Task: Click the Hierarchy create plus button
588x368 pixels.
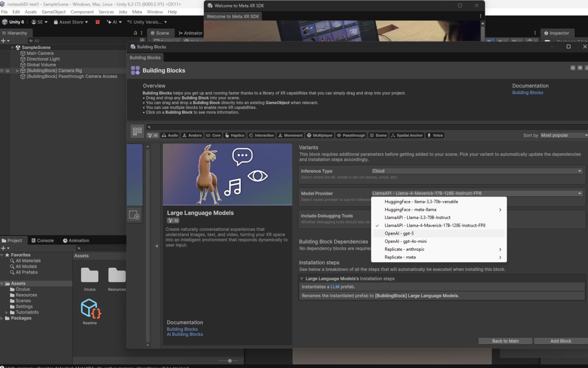Action: tap(4, 41)
